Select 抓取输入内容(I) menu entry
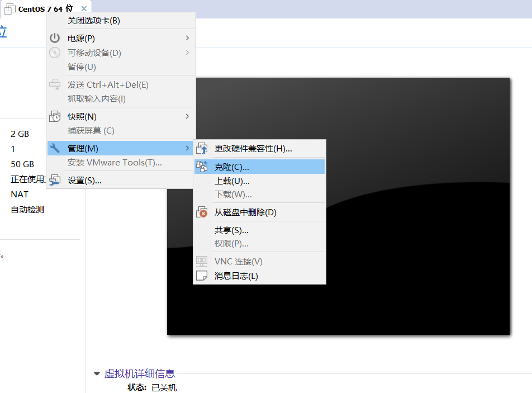Screen dimensions: 532x393 click(x=121, y=99)
